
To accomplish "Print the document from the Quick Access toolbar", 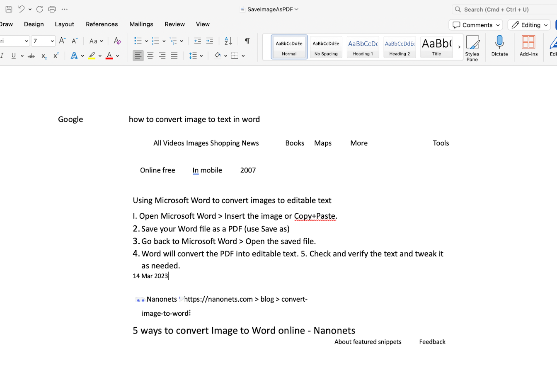I will pos(52,9).
